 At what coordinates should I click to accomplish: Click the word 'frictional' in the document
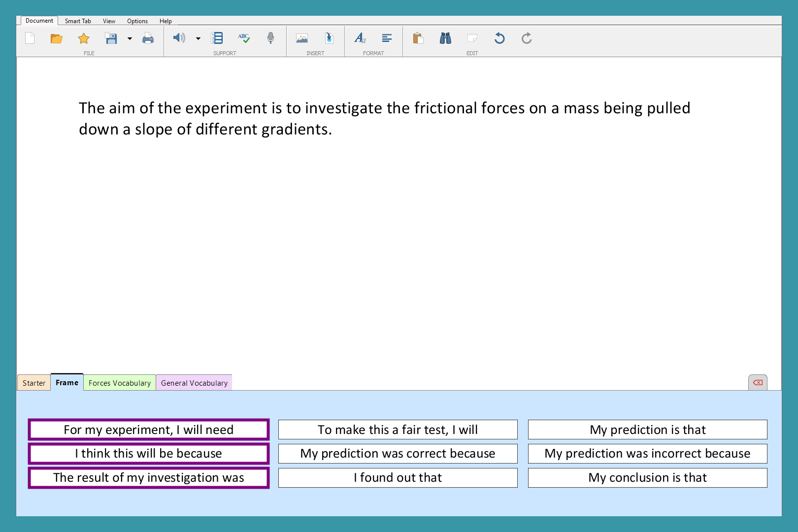pyautogui.click(x=445, y=108)
